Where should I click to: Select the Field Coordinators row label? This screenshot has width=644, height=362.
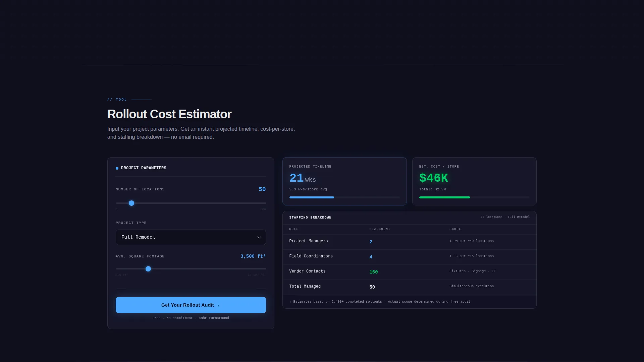click(x=311, y=256)
